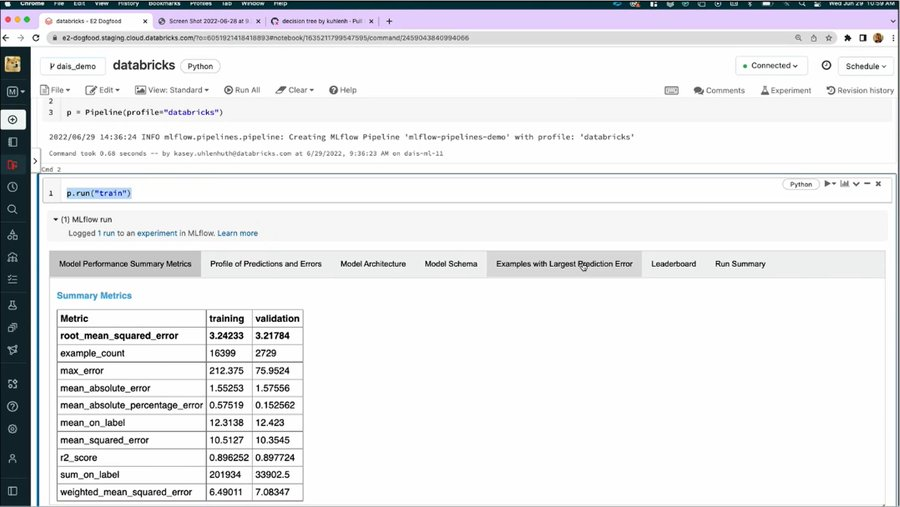This screenshot has width=900, height=507.
Task: Open the notebook Help menu
Action: point(343,90)
